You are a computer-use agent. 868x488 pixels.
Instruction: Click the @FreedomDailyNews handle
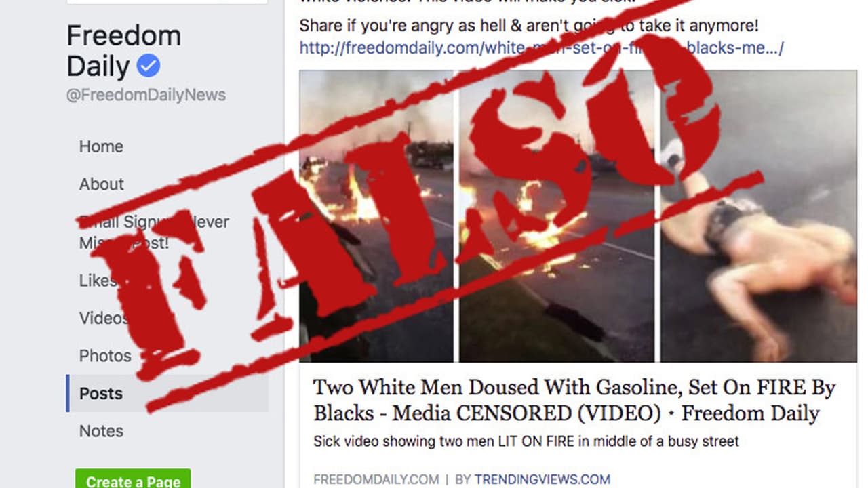point(146,95)
